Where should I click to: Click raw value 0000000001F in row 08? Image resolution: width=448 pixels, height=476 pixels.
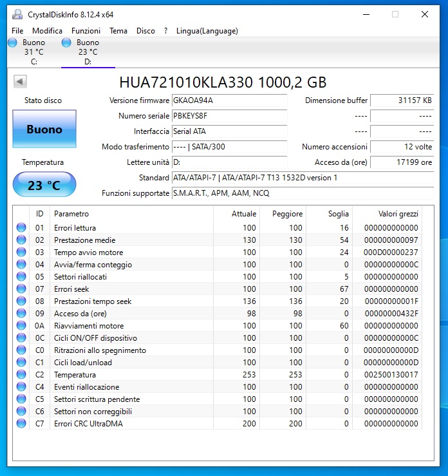click(391, 301)
